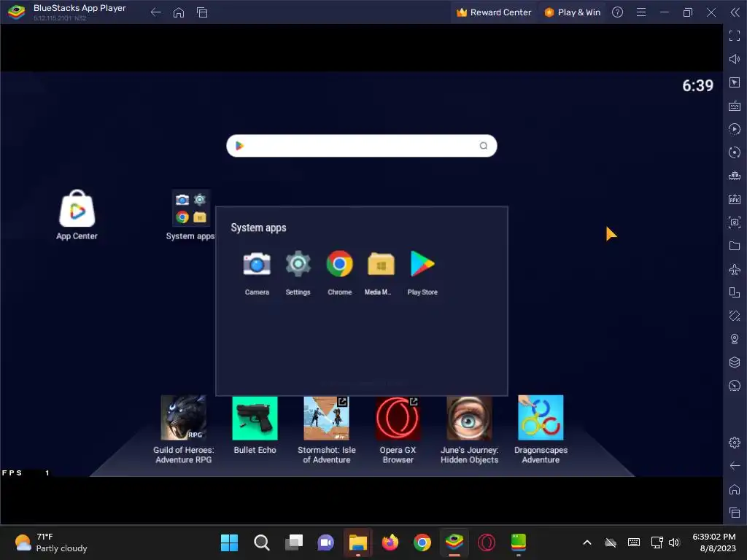Open recent apps from title bar
This screenshot has width=747, height=560.
click(x=202, y=12)
